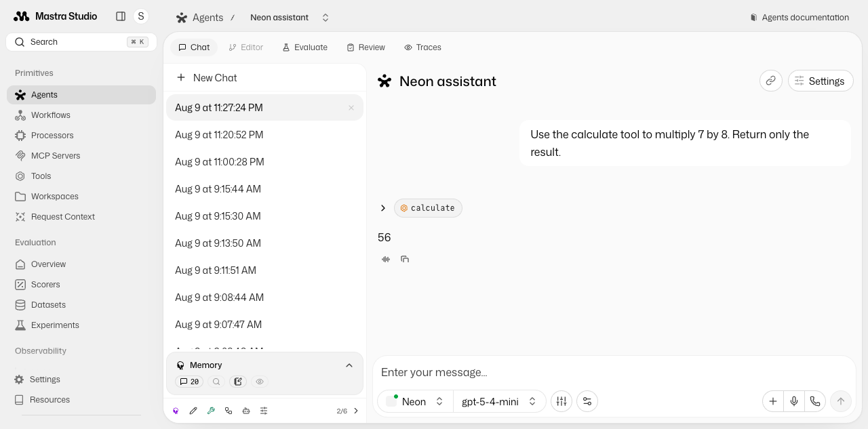The height and width of the screenshot is (429, 868).
Task: Open chat Aug 9 at 11:20:52 PM
Action: coord(264,135)
